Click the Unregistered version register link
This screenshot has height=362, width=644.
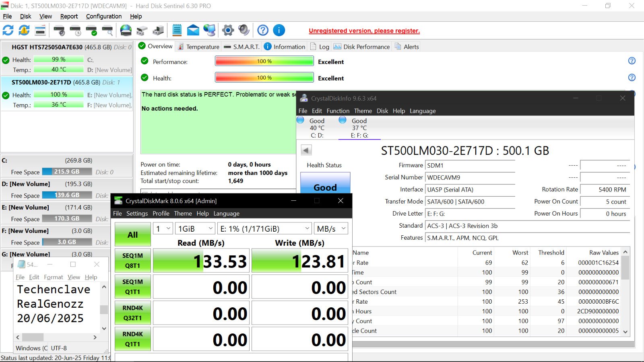[x=364, y=31]
